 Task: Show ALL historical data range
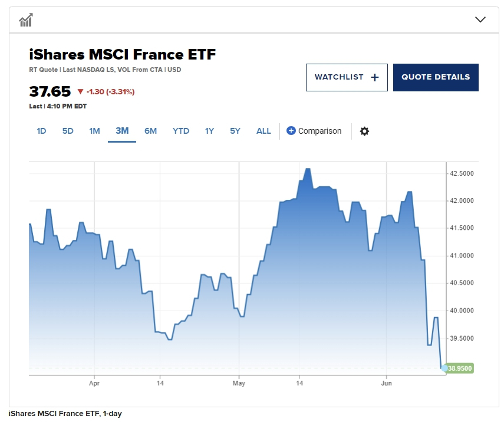263,131
